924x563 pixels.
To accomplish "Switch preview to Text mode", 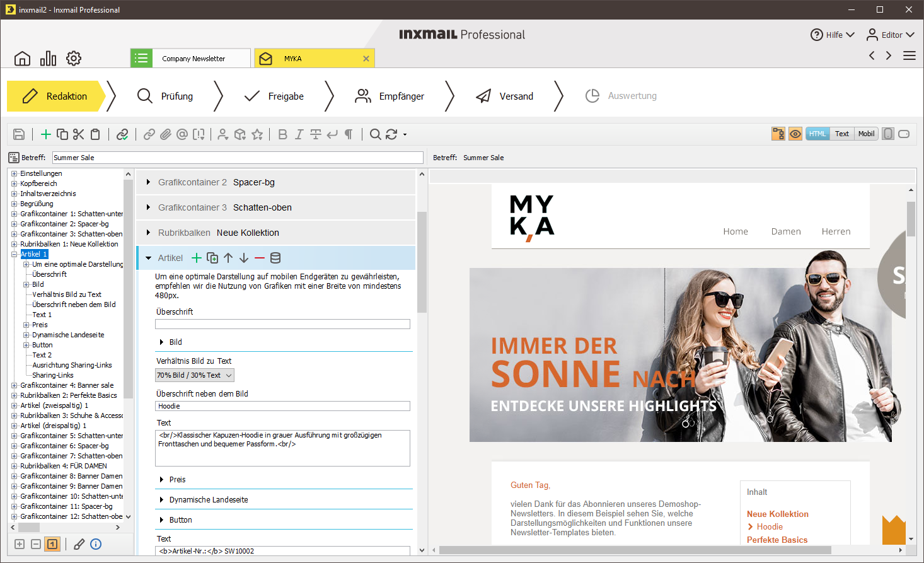I will click(842, 134).
